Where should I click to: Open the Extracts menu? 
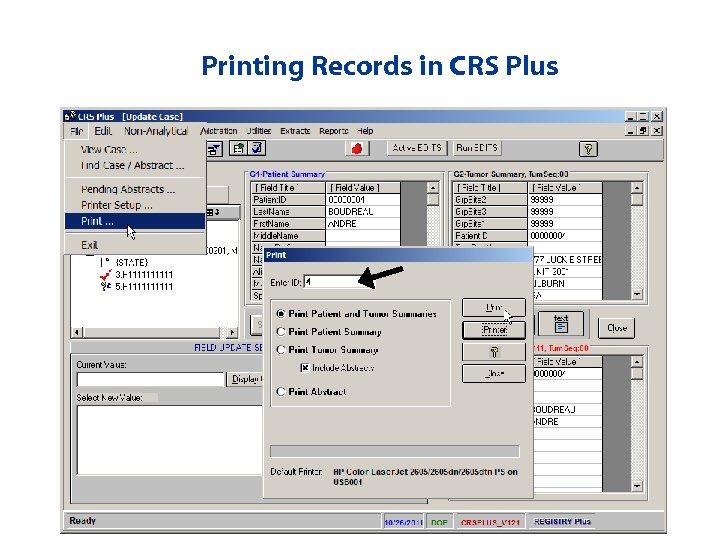click(295, 131)
